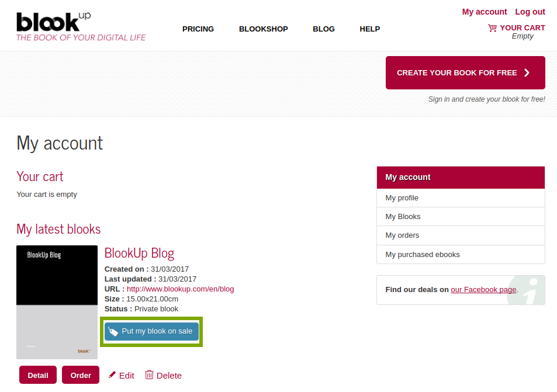Click the 'Sign in and create your blook' text

(487, 99)
